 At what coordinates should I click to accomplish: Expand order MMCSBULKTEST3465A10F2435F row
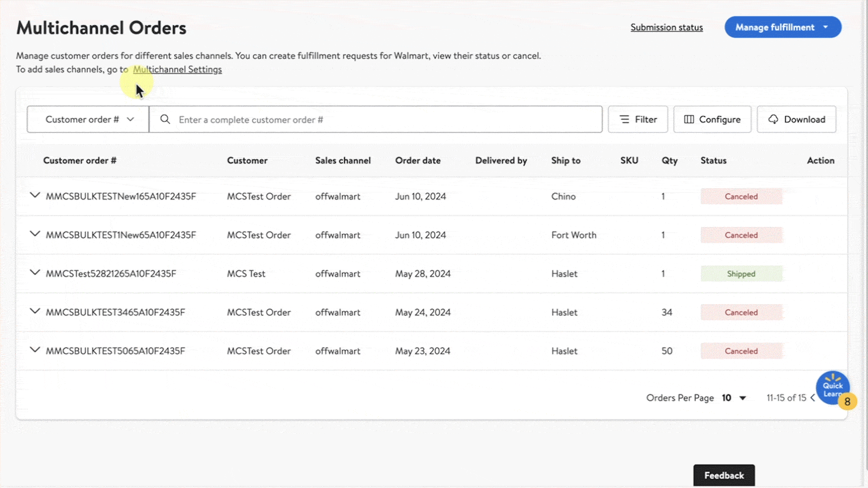[x=35, y=311]
